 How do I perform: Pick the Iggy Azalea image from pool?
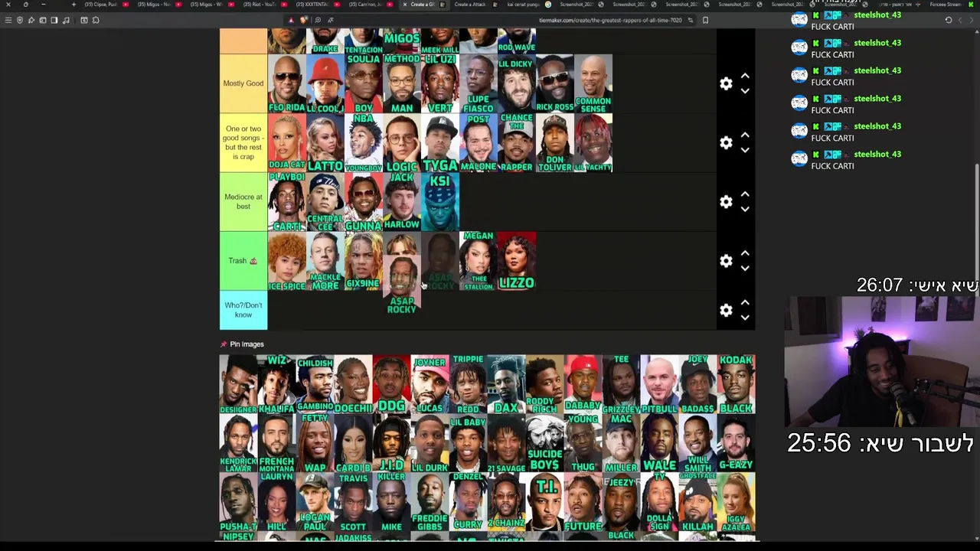tap(736, 503)
